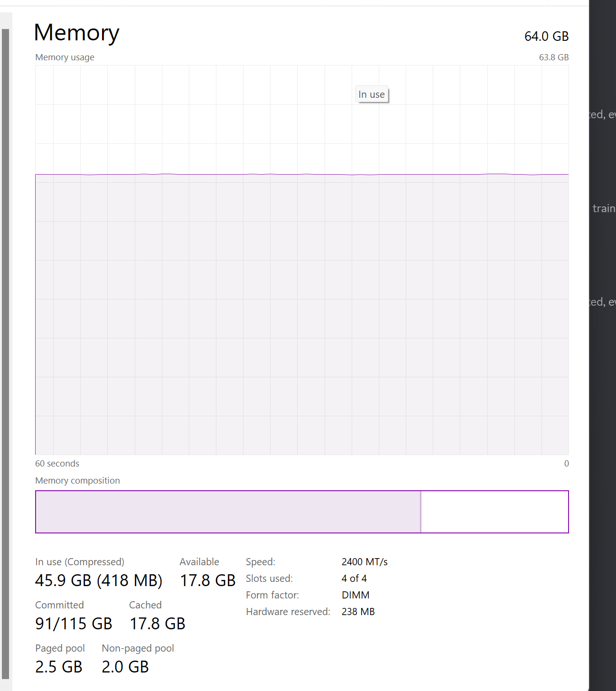
Task: Click the In use (Compressed) value
Action: coord(99,580)
